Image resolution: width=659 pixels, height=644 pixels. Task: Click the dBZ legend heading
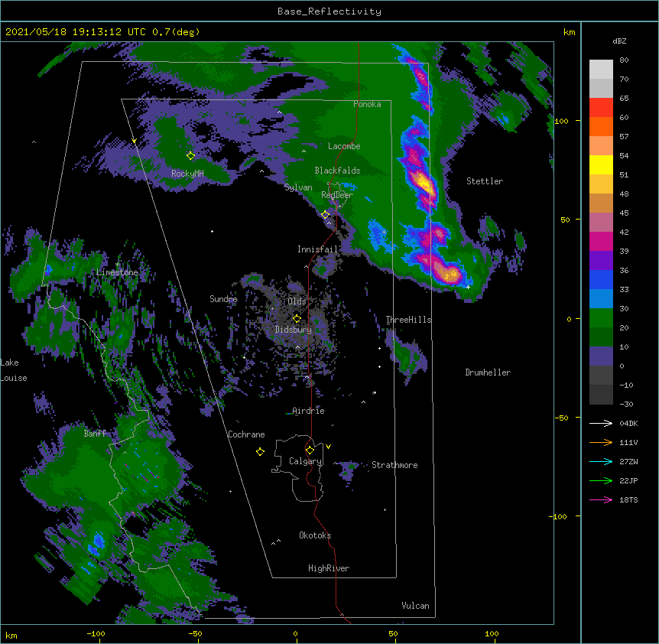pos(619,41)
